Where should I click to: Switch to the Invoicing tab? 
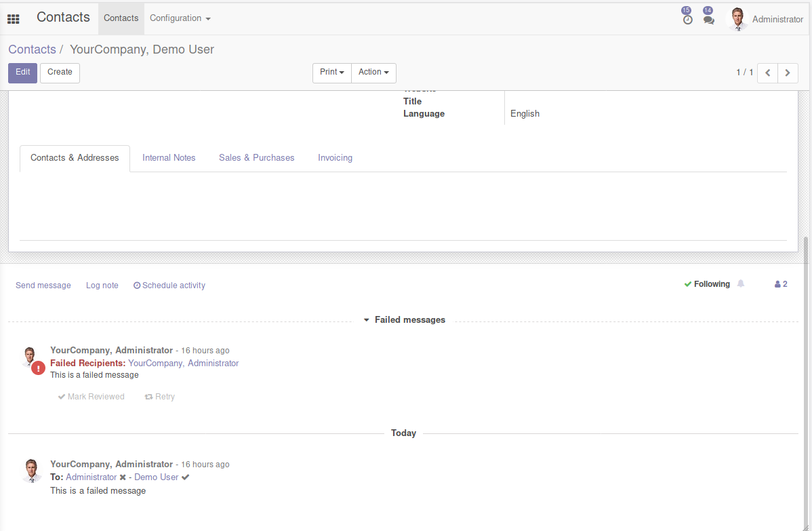coord(335,157)
